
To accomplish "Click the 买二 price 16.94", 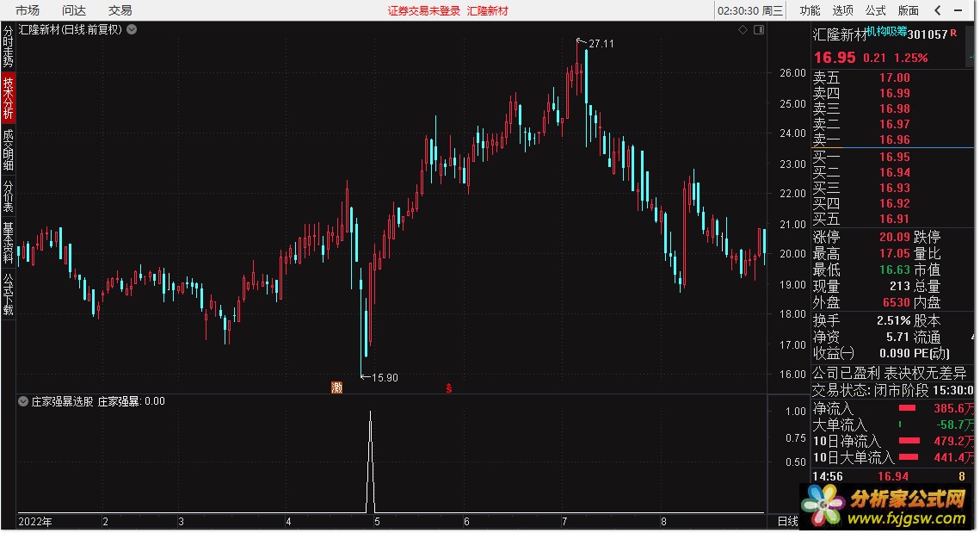I will [894, 173].
